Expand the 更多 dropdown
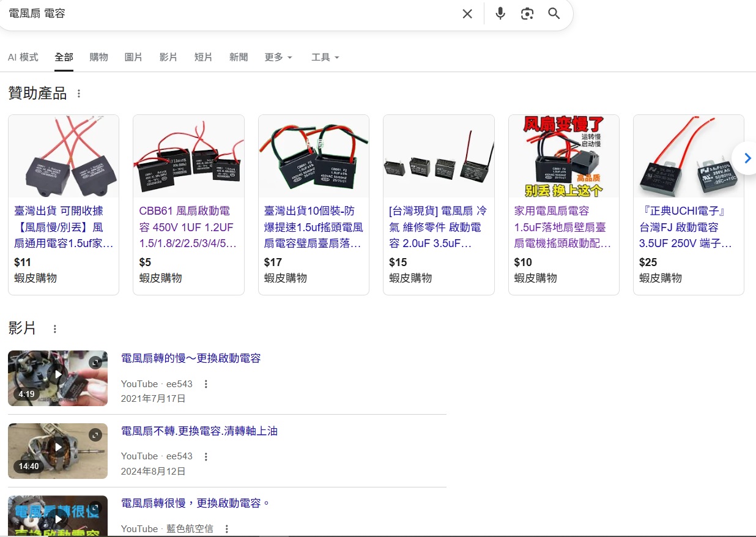The height and width of the screenshot is (537, 756). click(x=278, y=57)
